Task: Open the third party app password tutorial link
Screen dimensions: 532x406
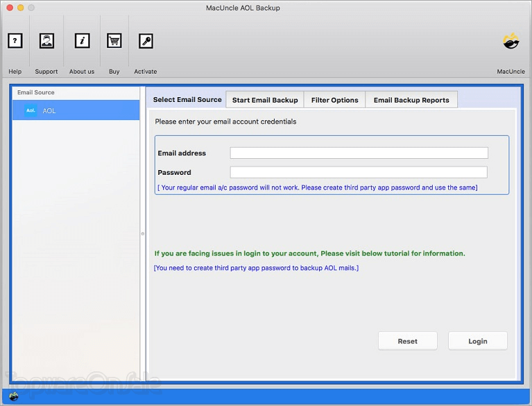Action: point(256,268)
